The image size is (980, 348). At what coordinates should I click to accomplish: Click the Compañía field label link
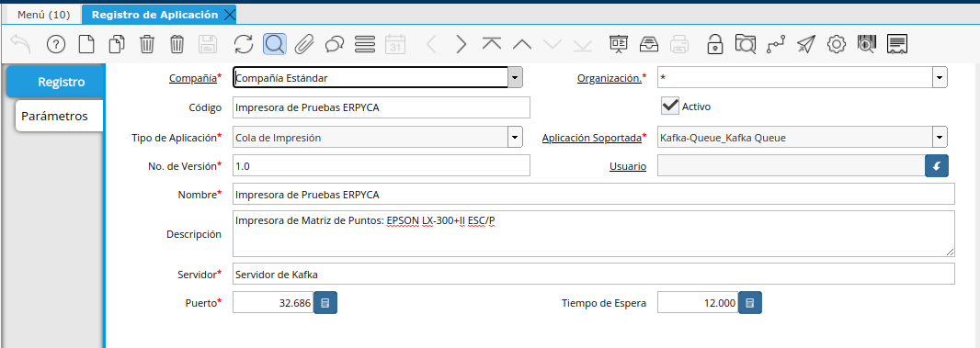pos(192,78)
